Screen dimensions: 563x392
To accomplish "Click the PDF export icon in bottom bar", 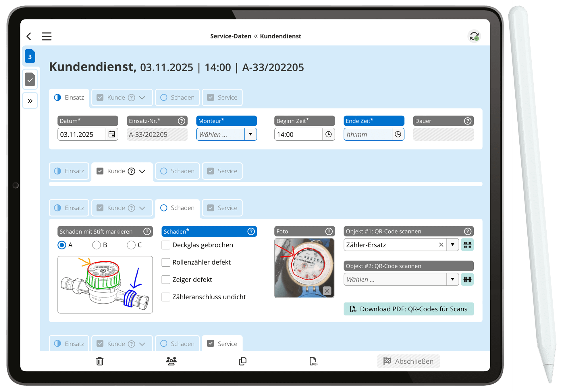I will point(313,361).
